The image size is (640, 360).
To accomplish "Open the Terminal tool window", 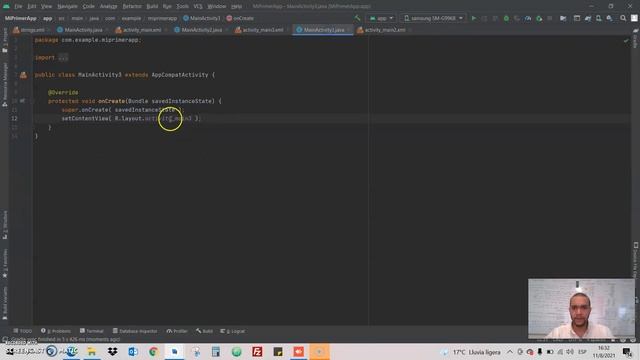I will [92, 331].
